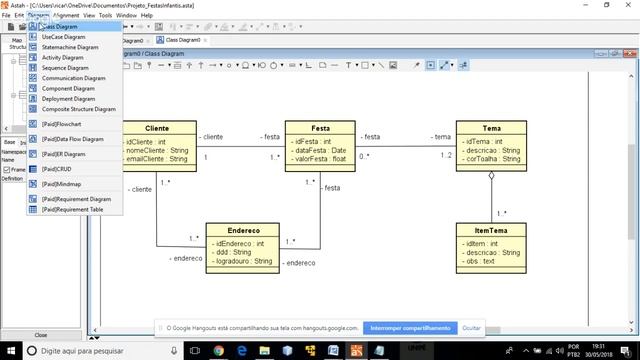Select the Subsystem tool in diagram toolbar
The width and height of the screenshot is (640, 360).
pos(138,65)
